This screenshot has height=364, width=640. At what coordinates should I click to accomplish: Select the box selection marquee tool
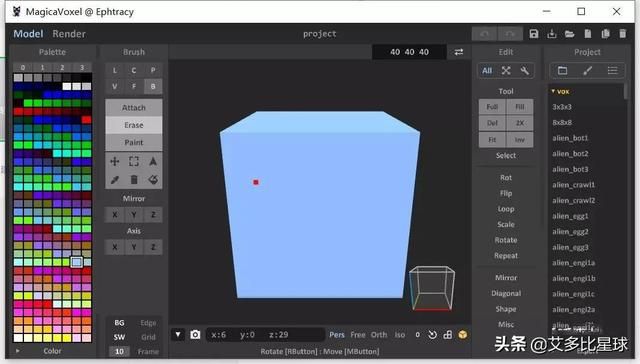[x=134, y=162]
